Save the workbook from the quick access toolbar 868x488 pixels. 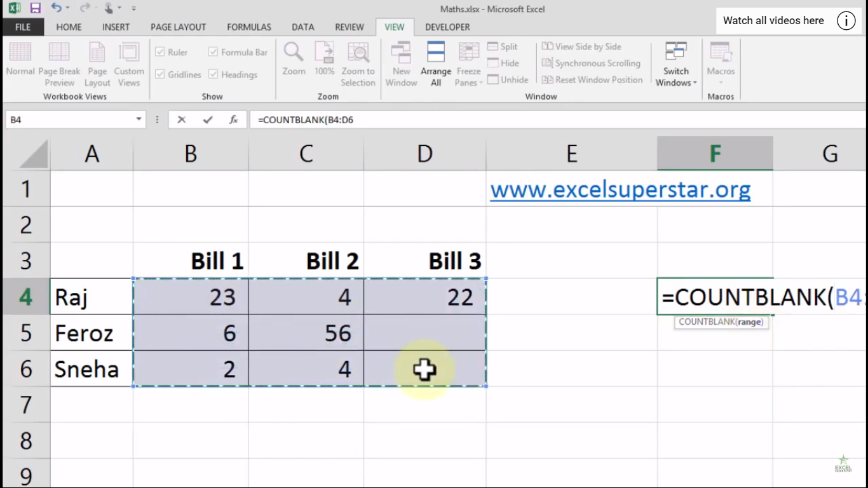click(x=36, y=8)
